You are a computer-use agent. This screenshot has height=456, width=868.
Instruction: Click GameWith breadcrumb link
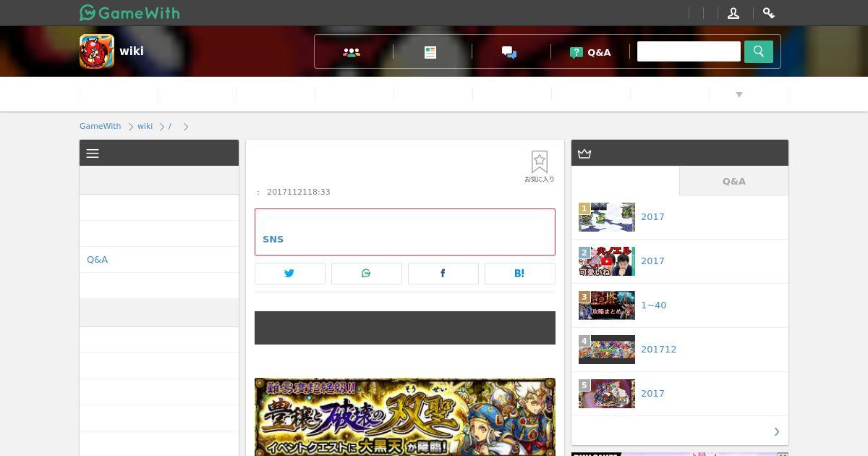coord(101,126)
